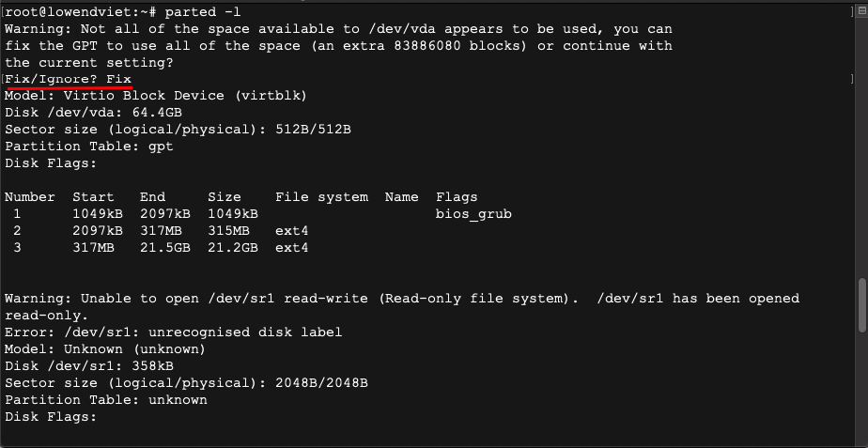Click the underlined "Fix/Ignore? Fix" prompt

[68, 79]
